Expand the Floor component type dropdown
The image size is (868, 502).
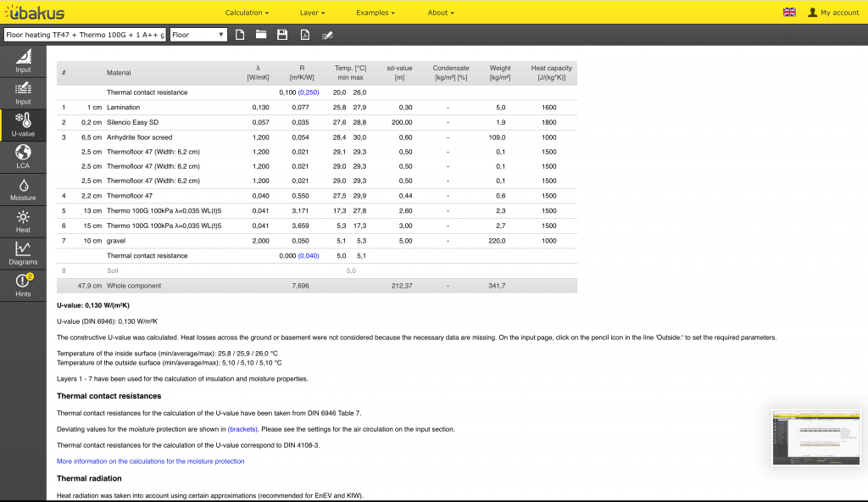click(x=199, y=35)
